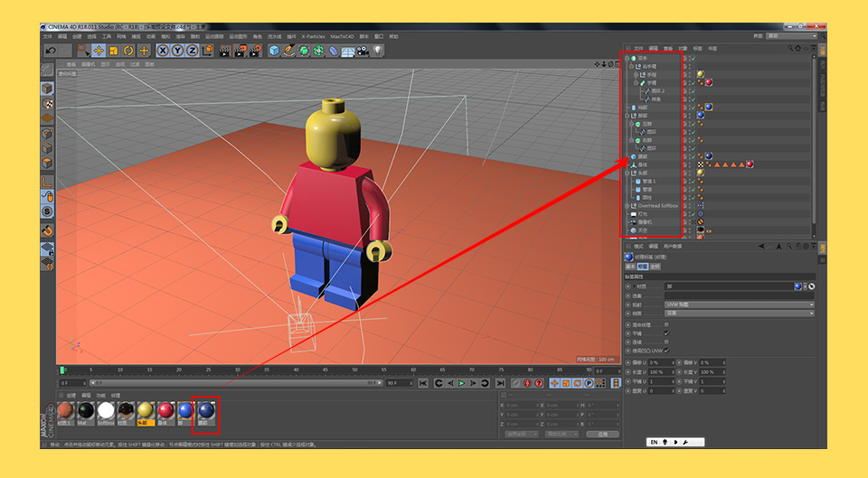Viewport: 868px width, 478px height.
Task: Select the checkerboard tag of the 身体 row
Action: (x=701, y=164)
